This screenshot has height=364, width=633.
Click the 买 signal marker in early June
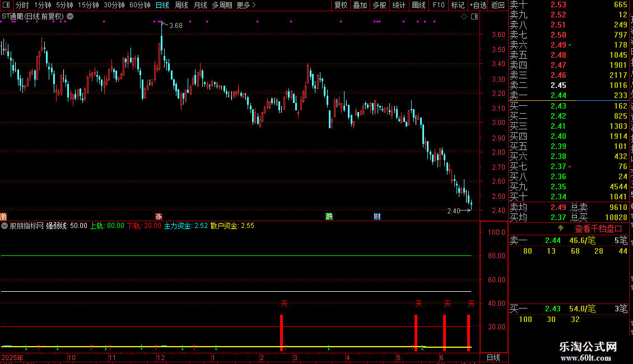point(447,303)
